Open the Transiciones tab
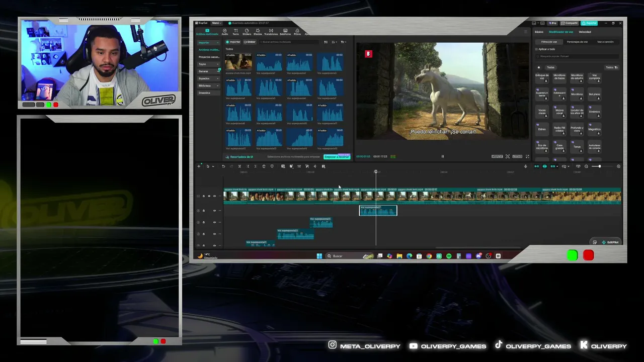 (x=271, y=32)
